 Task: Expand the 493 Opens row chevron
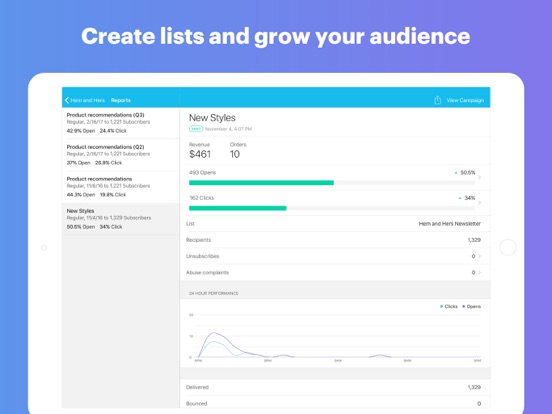click(x=479, y=177)
